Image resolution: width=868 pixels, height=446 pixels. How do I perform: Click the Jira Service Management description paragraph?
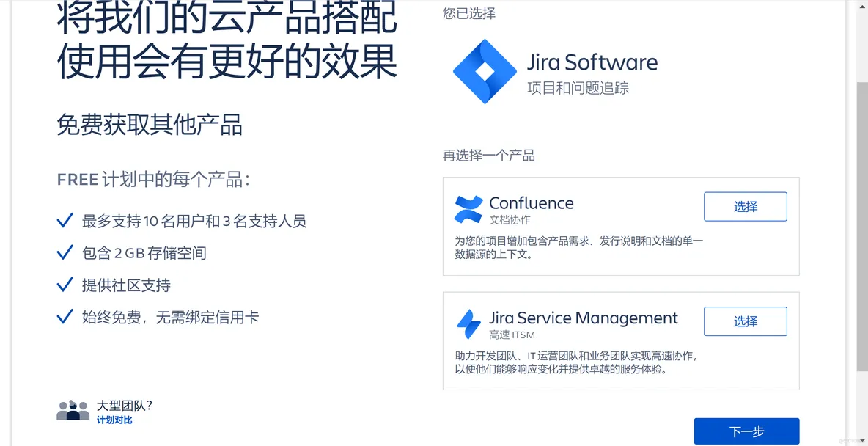[x=575, y=362]
